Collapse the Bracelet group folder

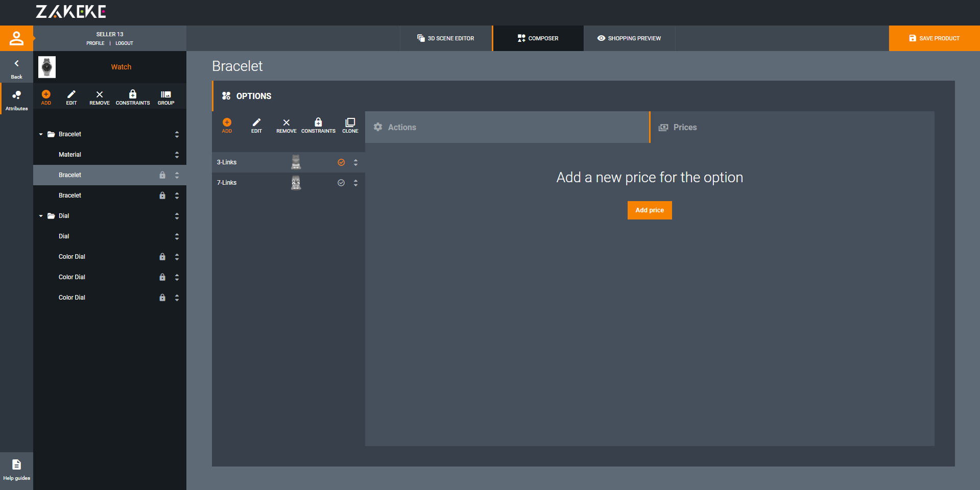tap(41, 134)
